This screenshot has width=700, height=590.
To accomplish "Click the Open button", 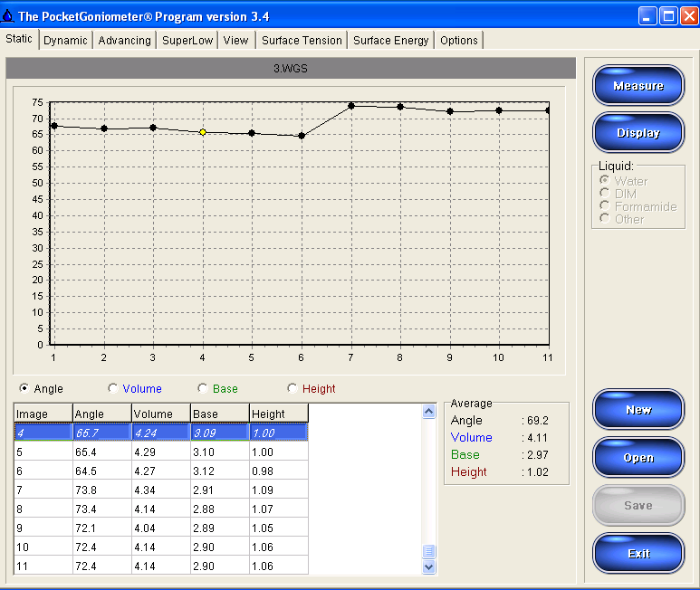I will coord(638,457).
